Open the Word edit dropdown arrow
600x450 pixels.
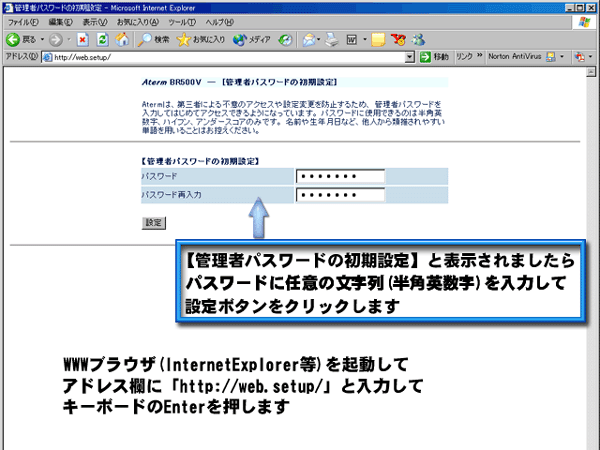point(365,39)
